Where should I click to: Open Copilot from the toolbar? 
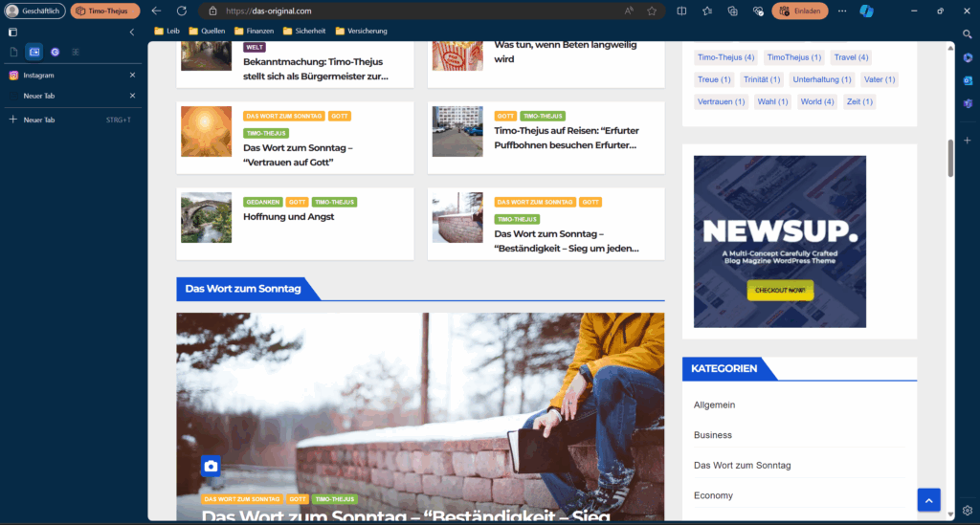867,11
